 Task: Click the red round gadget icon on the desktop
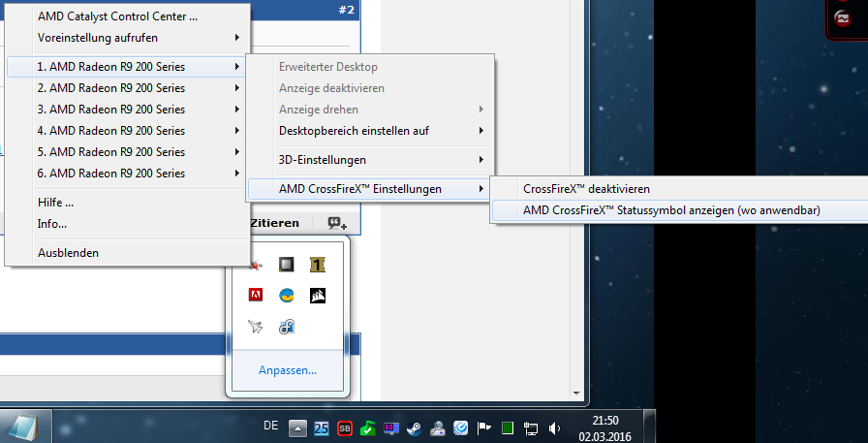(843, 18)
